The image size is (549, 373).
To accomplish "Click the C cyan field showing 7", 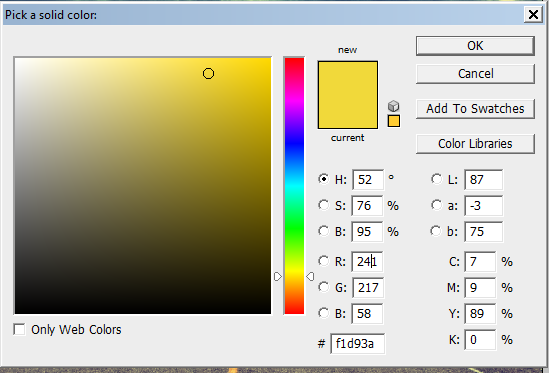I will click(480, 262).
